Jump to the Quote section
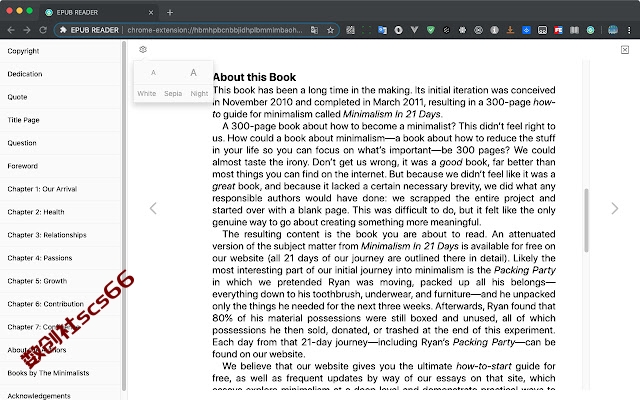This screenshot has width=640, height=400. click(x=60, y=97)
